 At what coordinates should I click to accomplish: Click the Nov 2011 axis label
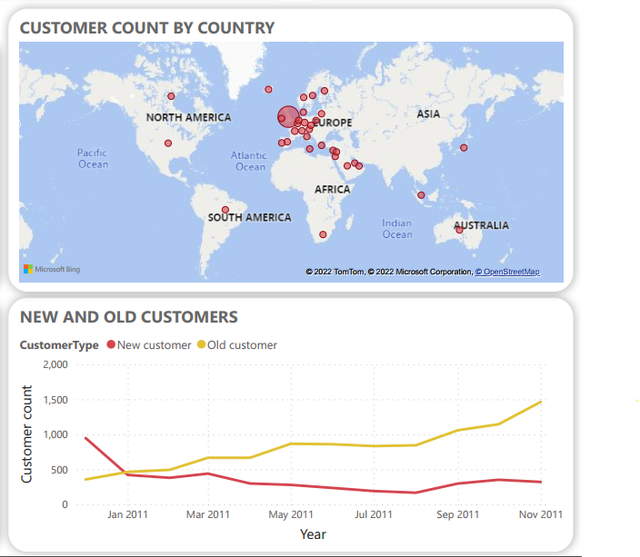pyautogui.click(x=541, y=515)
